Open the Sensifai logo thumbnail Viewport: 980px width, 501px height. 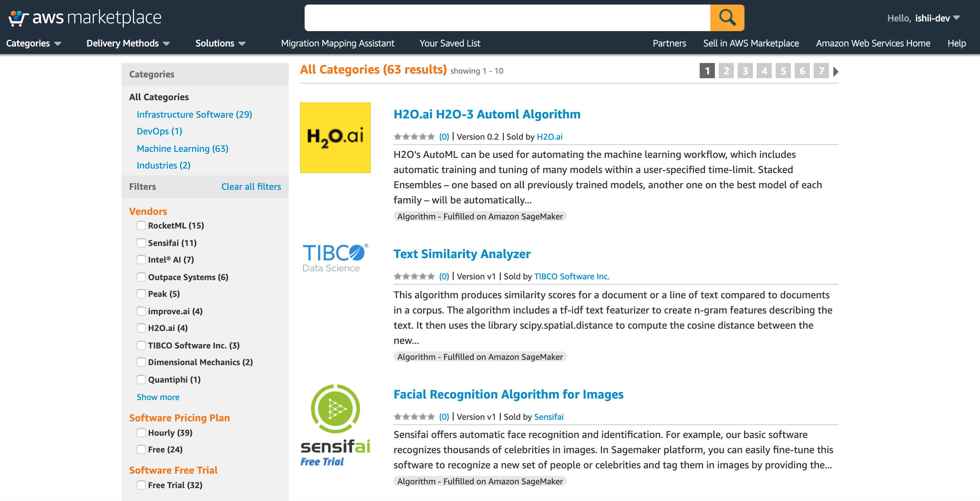(335, 425)
